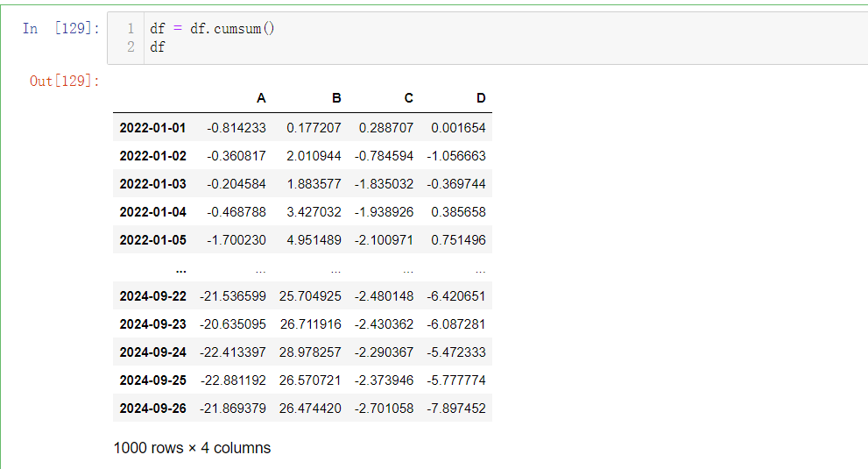Select the In [129] prompt label
This screenshot has width=868, height=469.
(61, 28)
